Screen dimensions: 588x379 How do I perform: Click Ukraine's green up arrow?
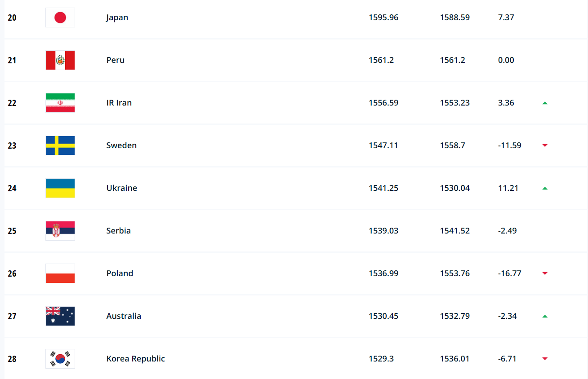coord(545,188)
